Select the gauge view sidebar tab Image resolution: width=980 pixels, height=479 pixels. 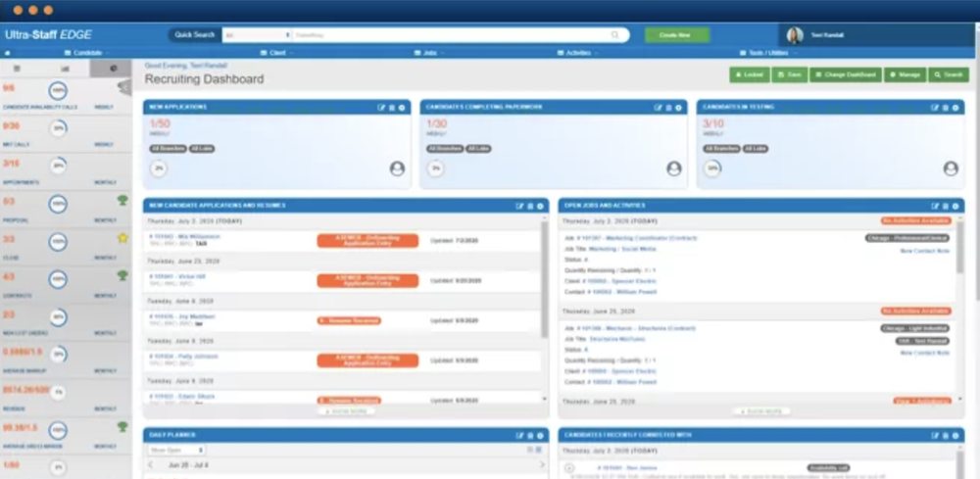pyautogui.click(x=112, y=68)
